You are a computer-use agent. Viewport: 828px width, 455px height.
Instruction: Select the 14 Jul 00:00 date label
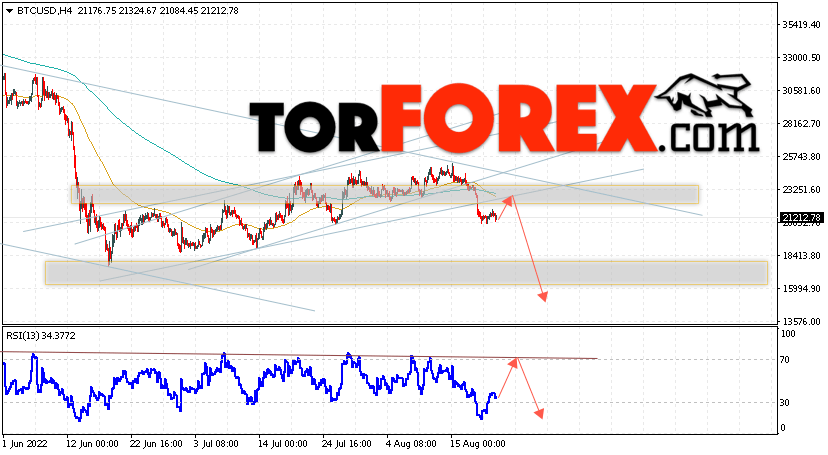coord(283,443)
